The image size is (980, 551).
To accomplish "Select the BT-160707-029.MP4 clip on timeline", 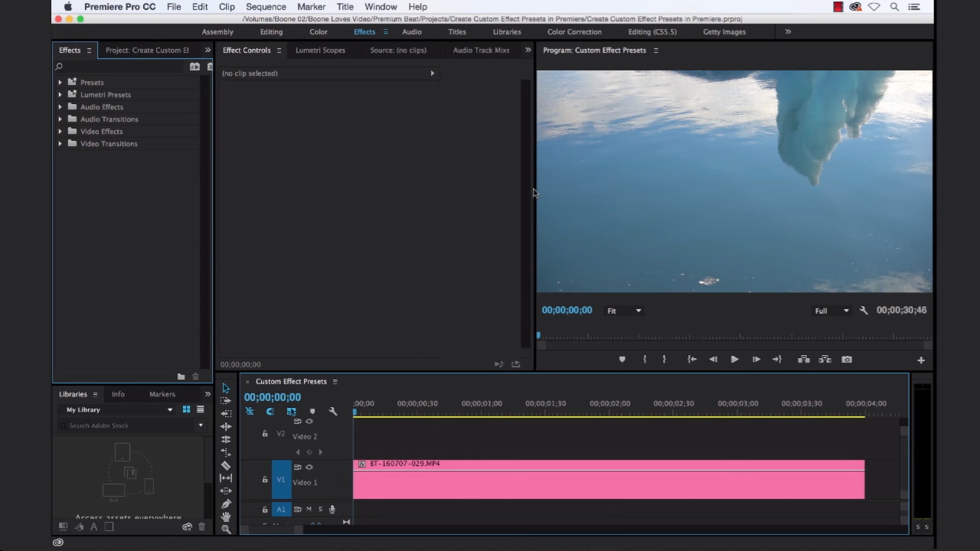I will coord(609,481).
